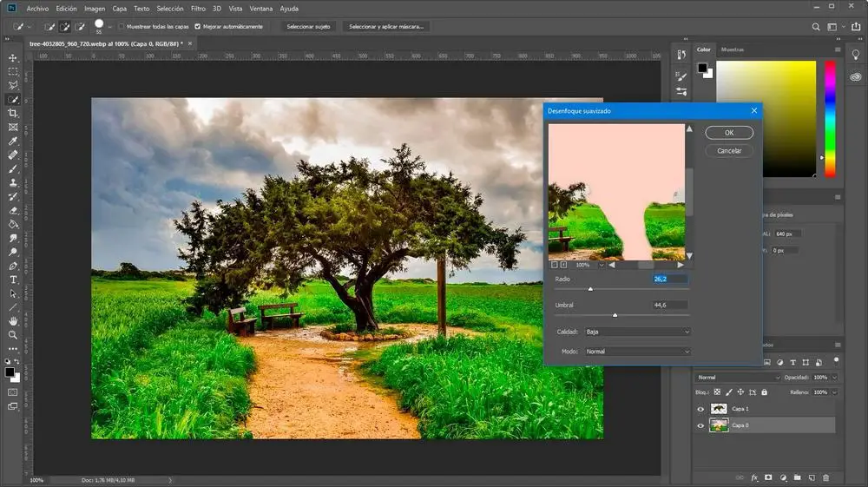Select the Hand tool

13,321
